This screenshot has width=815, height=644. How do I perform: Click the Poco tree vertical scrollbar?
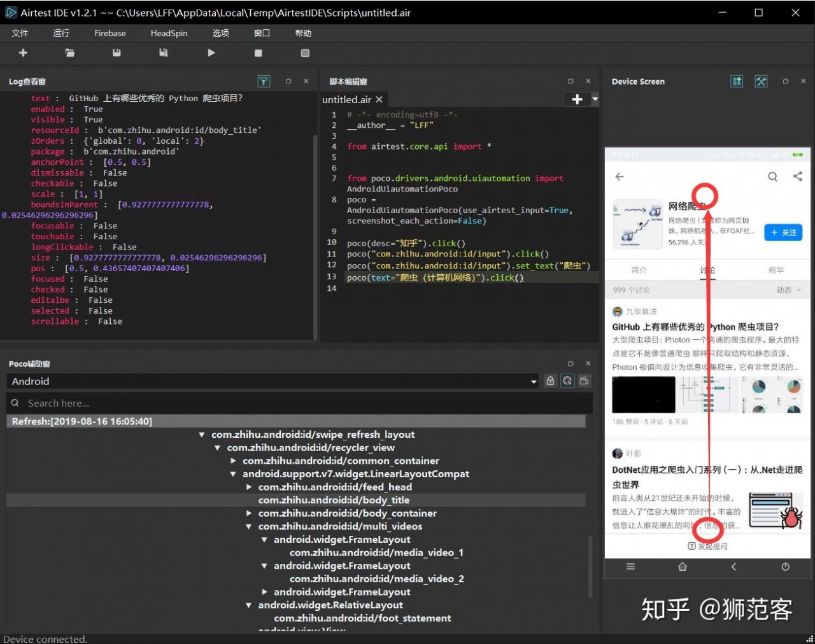click(x=590, y=566)
